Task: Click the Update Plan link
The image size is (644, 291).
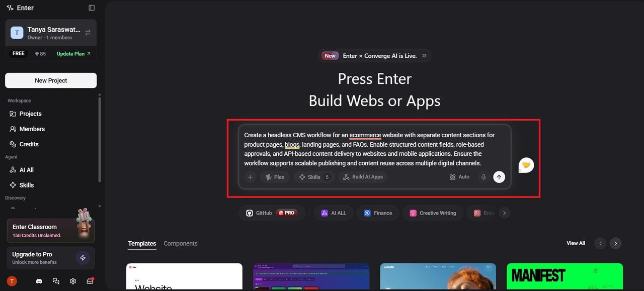Action: 73,54
